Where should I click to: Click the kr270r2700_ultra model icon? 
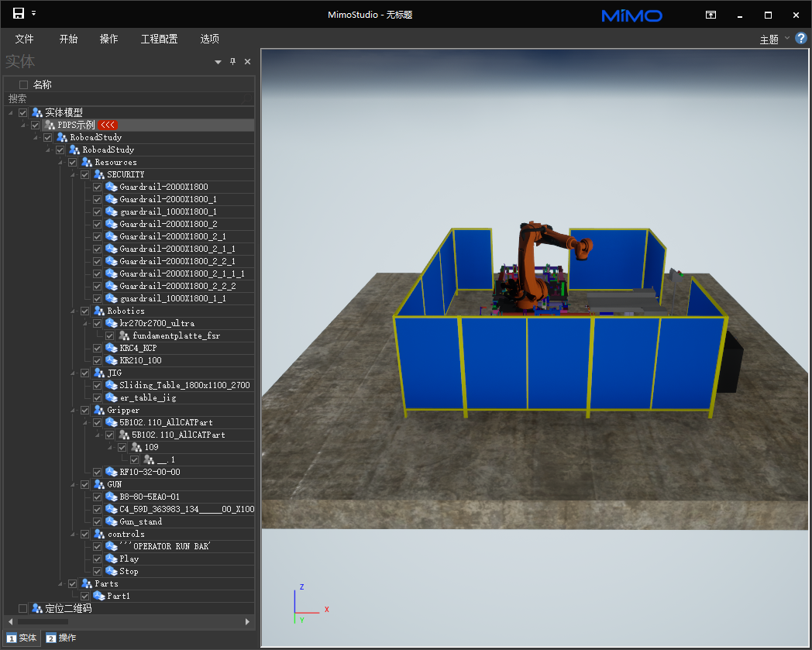(112, 323)
